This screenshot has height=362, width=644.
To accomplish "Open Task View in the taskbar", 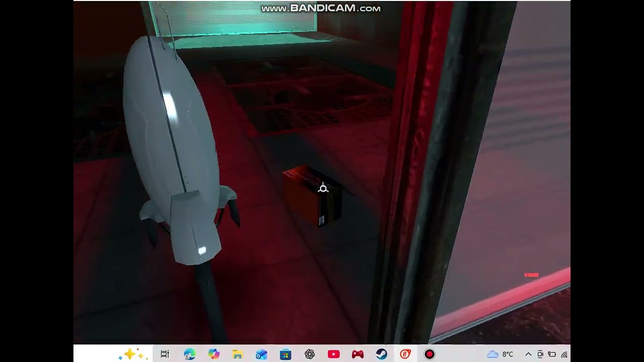I will [x=165, y=354].
